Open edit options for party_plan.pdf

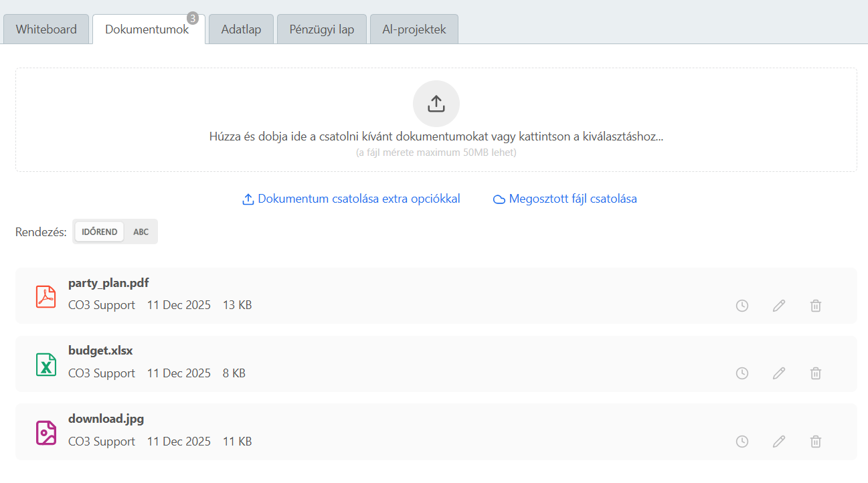coord(778,305)
